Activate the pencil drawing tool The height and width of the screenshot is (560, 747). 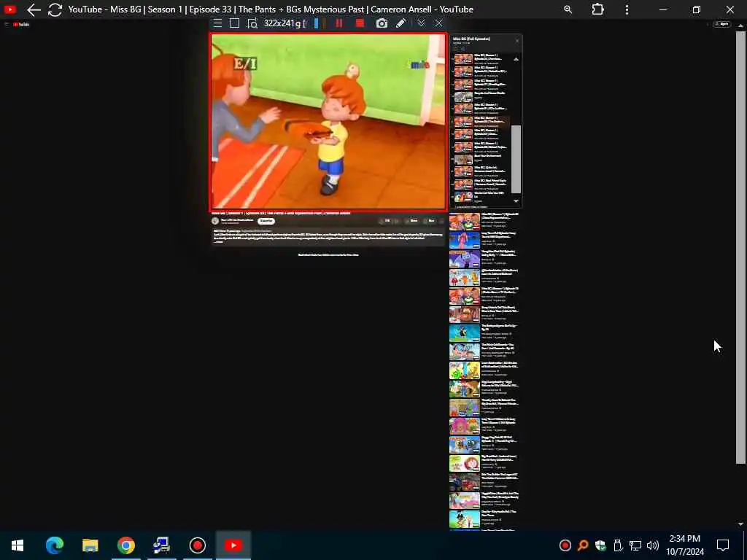point(400,23)
